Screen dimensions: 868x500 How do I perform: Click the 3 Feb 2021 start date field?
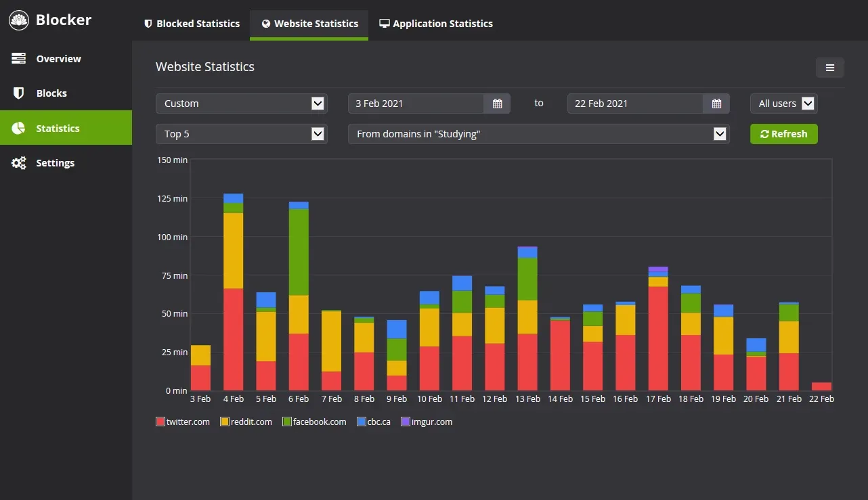pos(416,104)
